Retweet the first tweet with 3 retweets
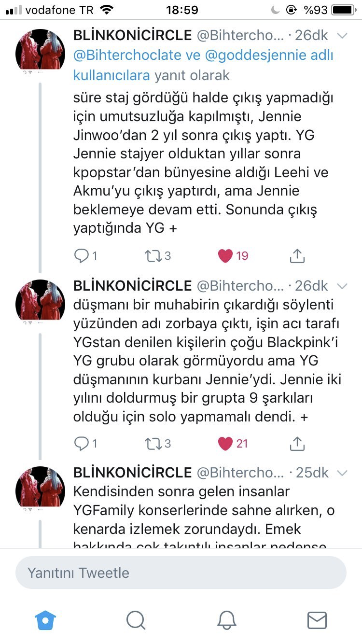This screenshot has width=362, height=644. (153, 255)
